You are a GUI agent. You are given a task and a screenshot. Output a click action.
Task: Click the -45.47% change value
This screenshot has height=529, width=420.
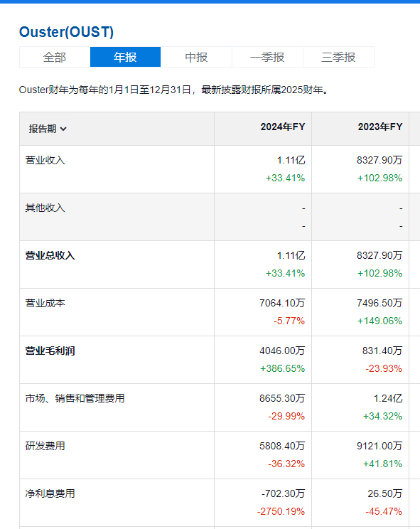click(x=384, y=511)
